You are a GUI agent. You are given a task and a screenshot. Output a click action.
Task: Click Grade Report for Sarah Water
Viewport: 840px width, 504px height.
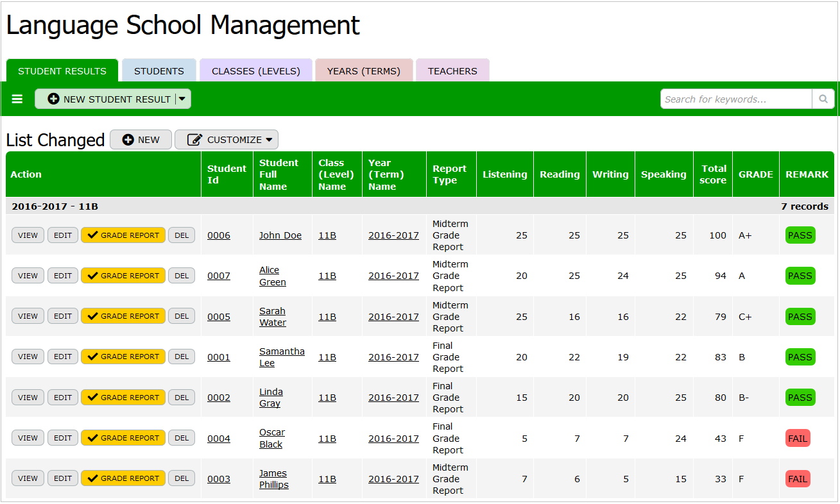(x=123, y=316)
